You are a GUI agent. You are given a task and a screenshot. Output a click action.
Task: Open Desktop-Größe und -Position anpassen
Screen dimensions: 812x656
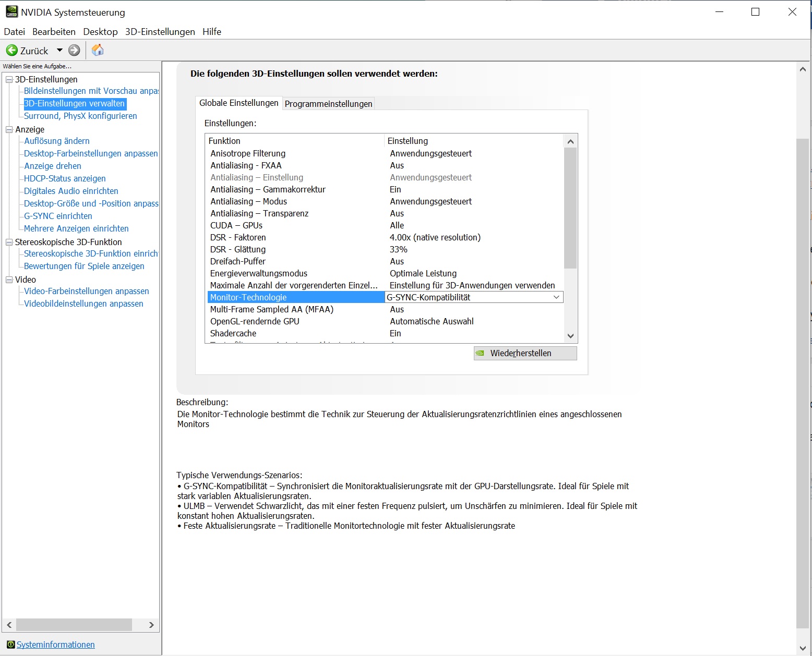[91, 203]
